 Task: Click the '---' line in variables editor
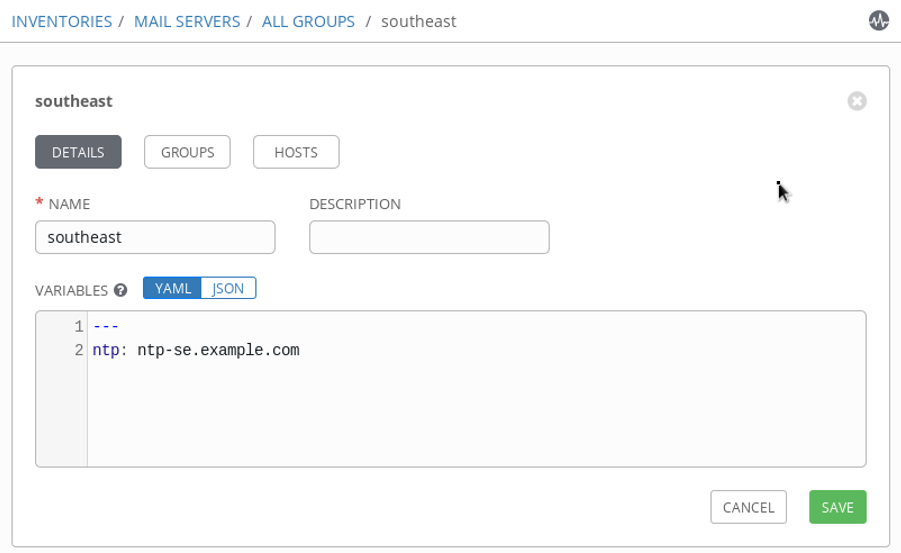(x=106, y=327)
